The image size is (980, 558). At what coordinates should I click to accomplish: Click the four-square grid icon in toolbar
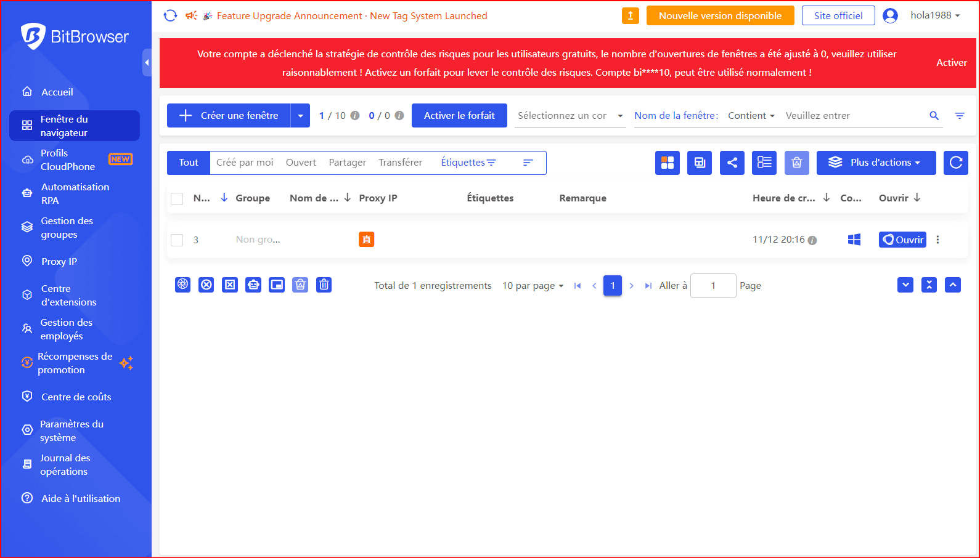[x=667, y=163]
